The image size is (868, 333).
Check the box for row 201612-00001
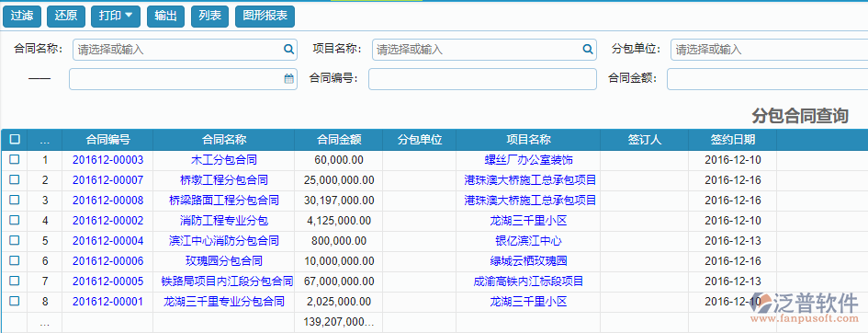coord(15,301)
